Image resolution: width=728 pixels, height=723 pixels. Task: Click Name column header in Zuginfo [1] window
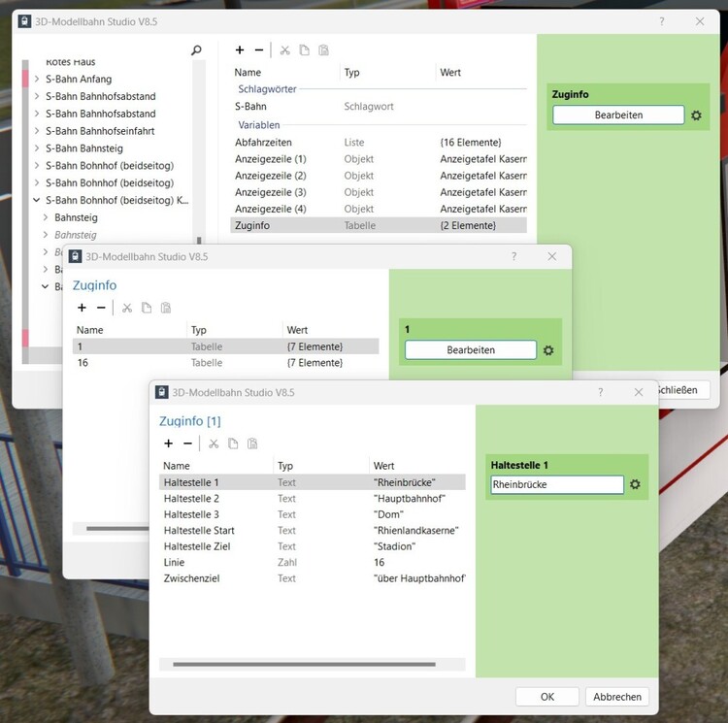[x=177, y=466]
